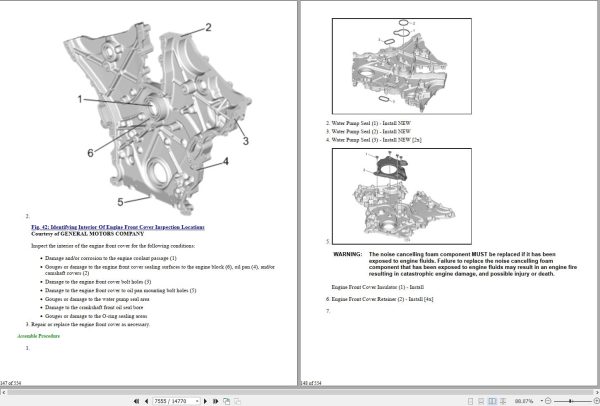Click 'Damage to the engine front cover bolt holes' bullet
Screen dimensions: 600x406
click(x=98, y=282)
